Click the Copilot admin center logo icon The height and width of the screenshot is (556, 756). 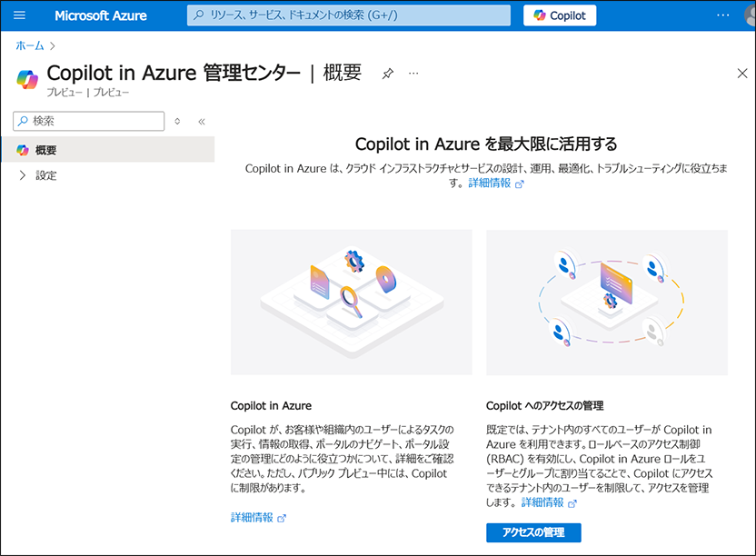click(x=27, y=80)
